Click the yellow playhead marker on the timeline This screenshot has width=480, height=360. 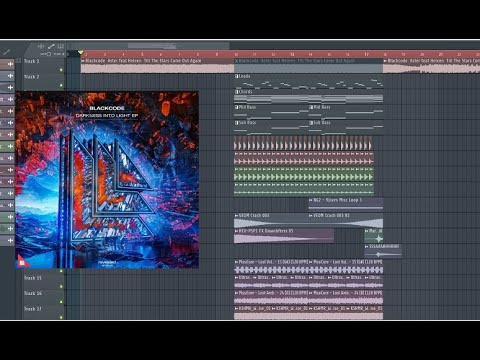click(80, 53)
